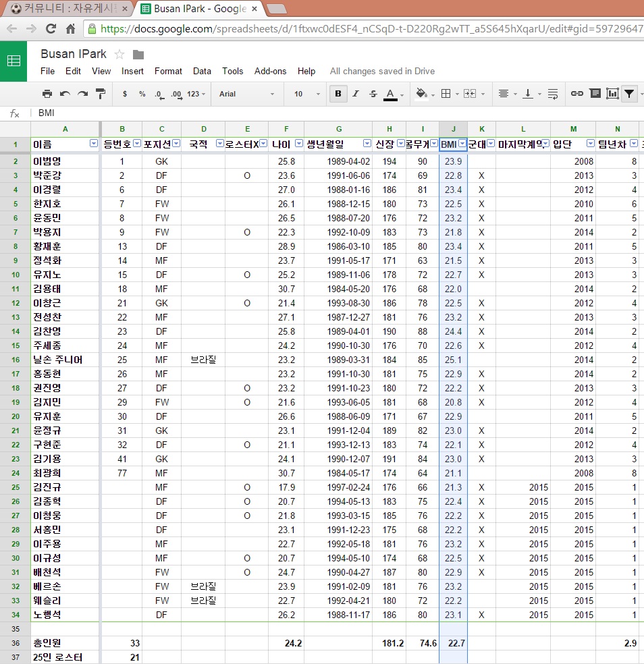644x664 pixels.
Task: Open filter dropdown on 국적 column
Action: click(220, 144)
